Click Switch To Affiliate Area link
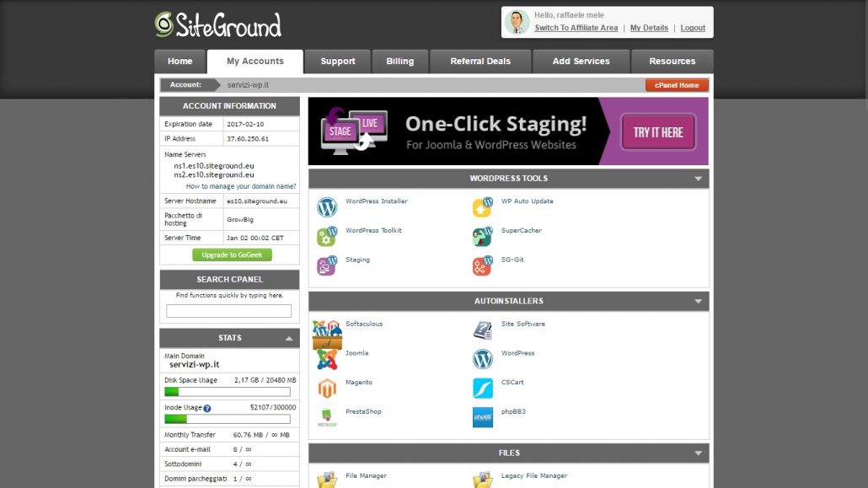 (576, 28)
